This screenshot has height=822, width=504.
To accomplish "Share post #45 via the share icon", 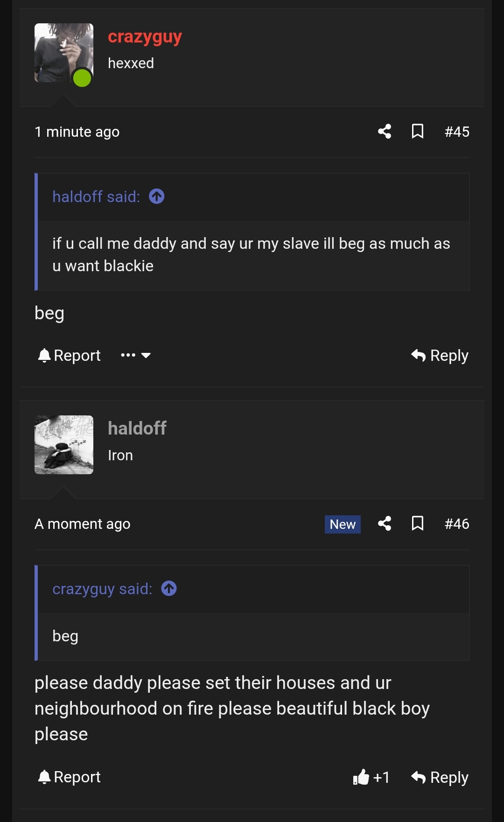I will point(384,132).
